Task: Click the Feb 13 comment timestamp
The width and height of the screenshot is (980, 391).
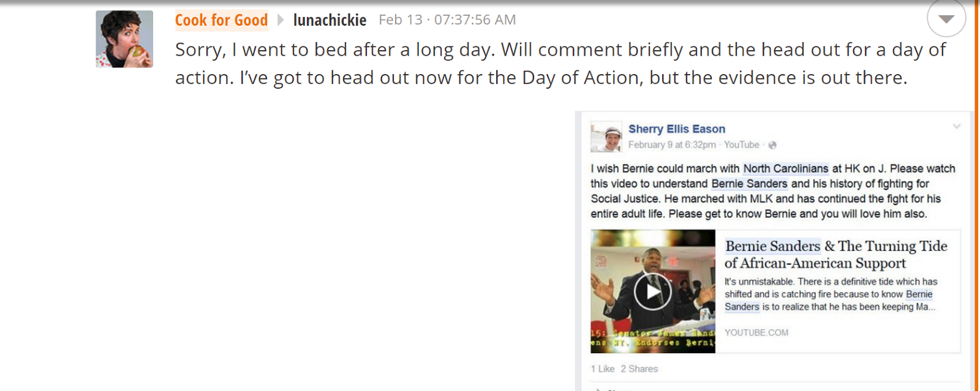Action: coord(447,20)
